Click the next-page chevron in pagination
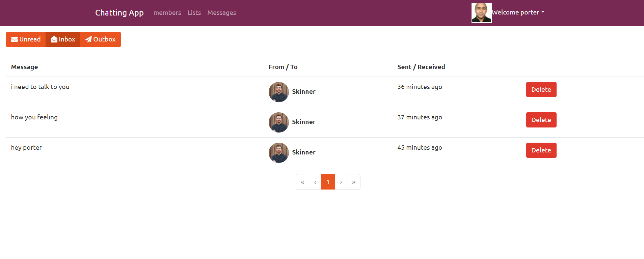 point(341,182)
